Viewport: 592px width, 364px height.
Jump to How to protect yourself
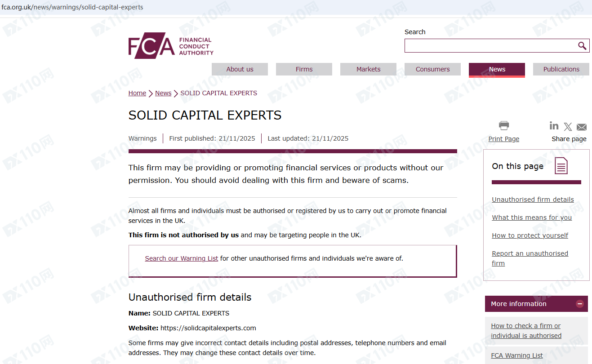pyautogui.click(x=530, y=235)
